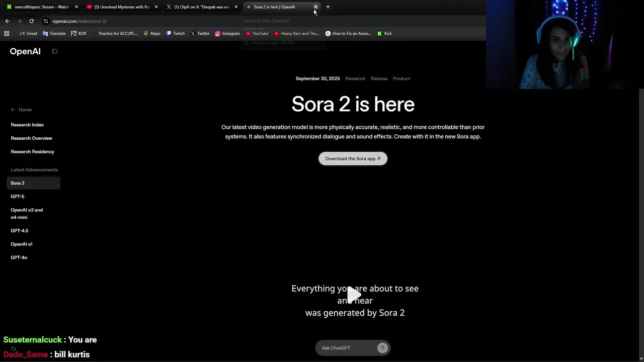
Task: Click Dedo_Same username in chat overlay
Action: point(26,354)
